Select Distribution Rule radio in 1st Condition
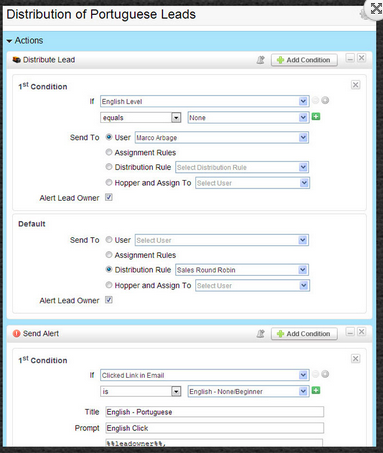 [x=109, y=167]
